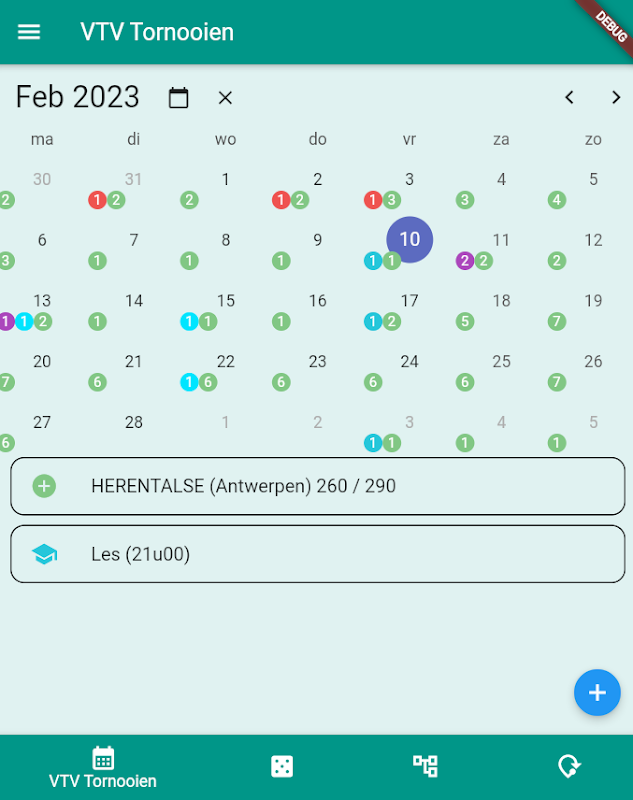Select February 14 in the calendar
The height and width of the screenshot is (800, 633).
[134, 301]
